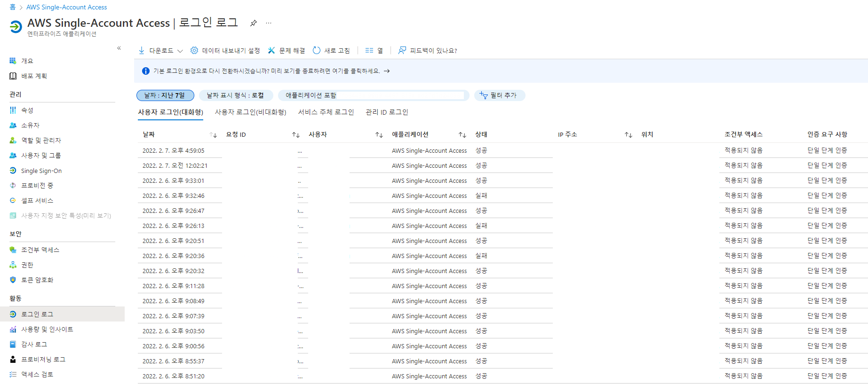Sort by 날짜 column arrows

tap(213, 135)
